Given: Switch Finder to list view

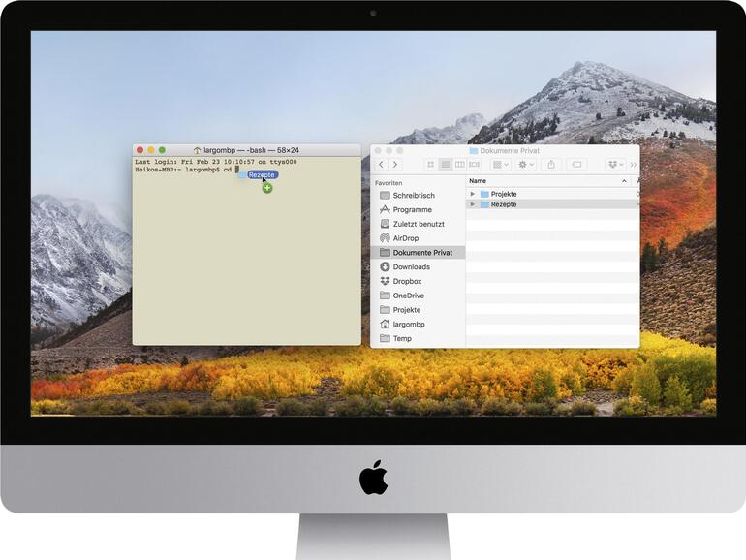Looking at the screenshot, I should tap(446, 165).
